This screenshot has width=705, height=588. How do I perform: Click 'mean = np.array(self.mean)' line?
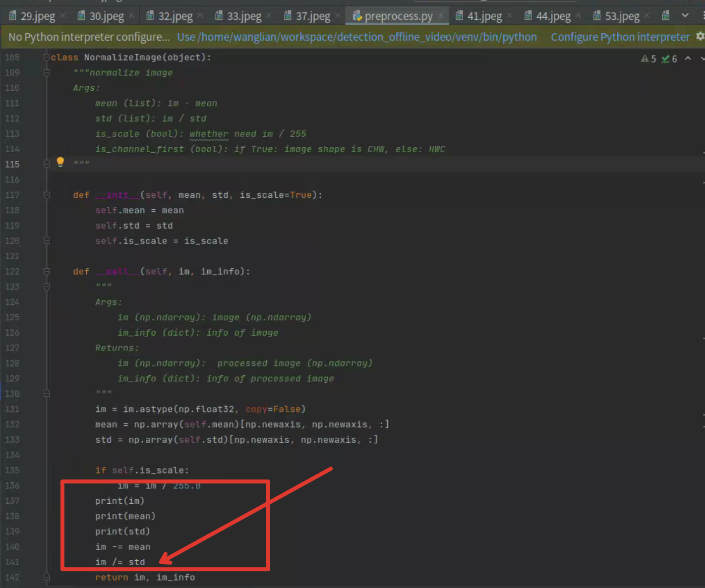[242, 425]
